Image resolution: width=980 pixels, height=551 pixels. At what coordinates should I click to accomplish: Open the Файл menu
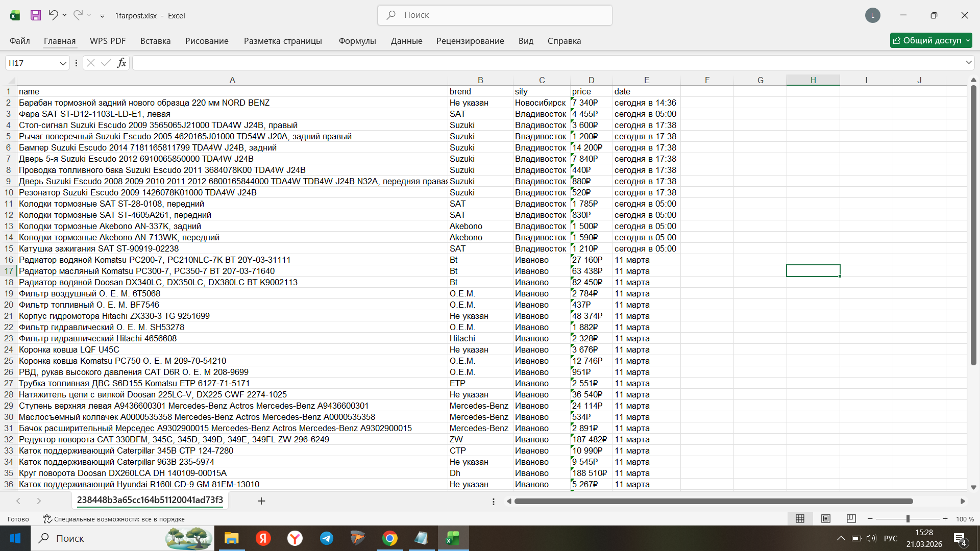pyautogui.click(x=20, y=41)
